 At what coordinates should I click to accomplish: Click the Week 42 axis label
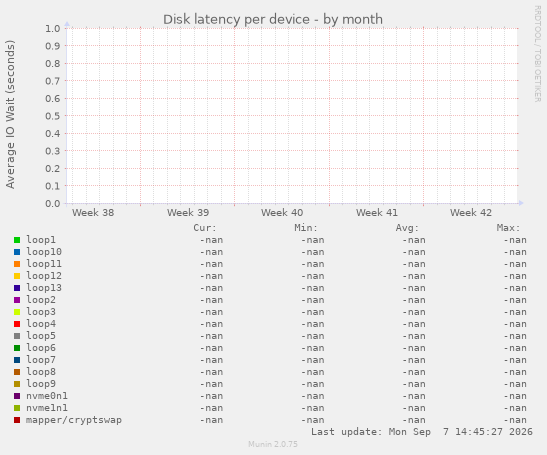click(471, 212)
